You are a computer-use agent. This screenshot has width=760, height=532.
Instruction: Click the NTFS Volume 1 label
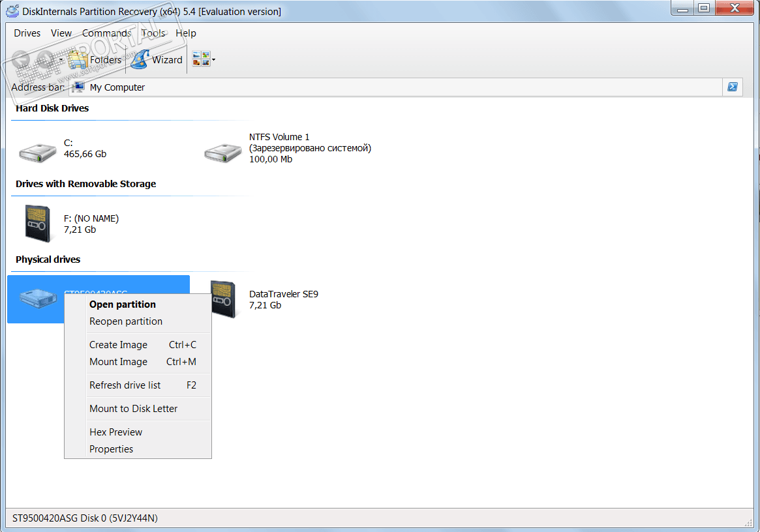point(279,137)
